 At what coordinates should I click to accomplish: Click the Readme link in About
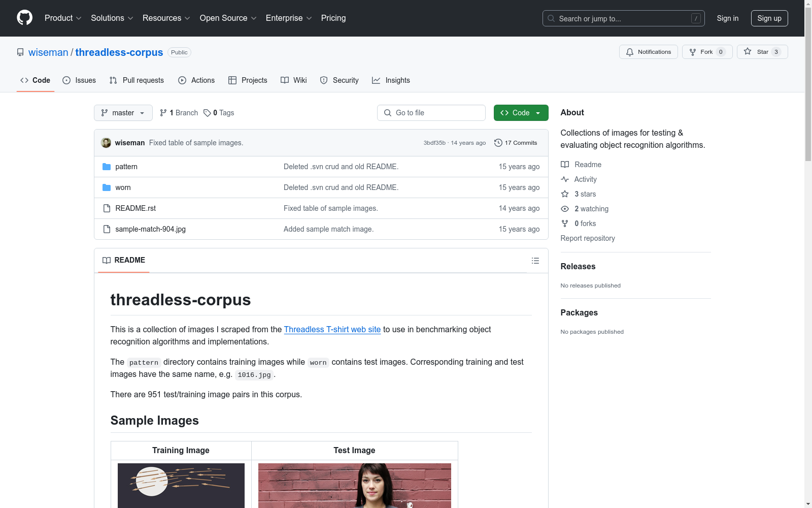(x=581, y=165)
